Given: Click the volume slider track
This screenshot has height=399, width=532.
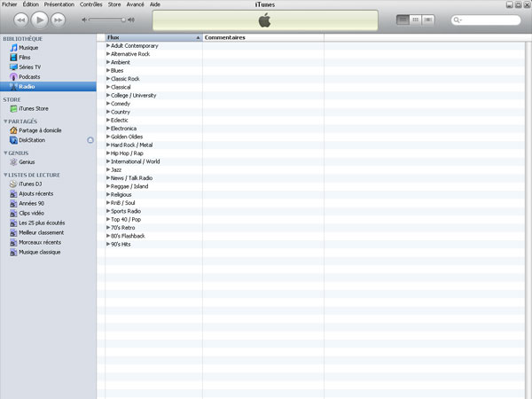Looking at the screenshot, I should [x=107, y=20].
